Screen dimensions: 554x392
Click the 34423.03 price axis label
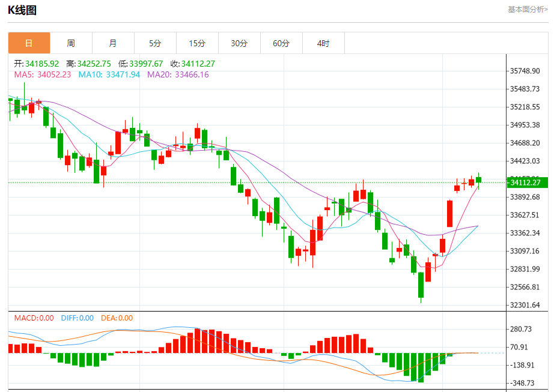[525, 161]
